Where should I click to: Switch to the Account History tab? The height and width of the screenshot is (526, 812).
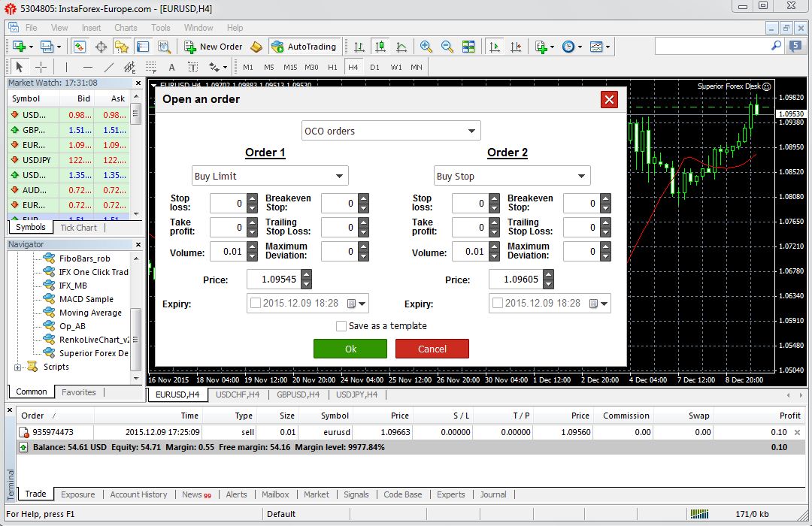(x=138, y=494)
